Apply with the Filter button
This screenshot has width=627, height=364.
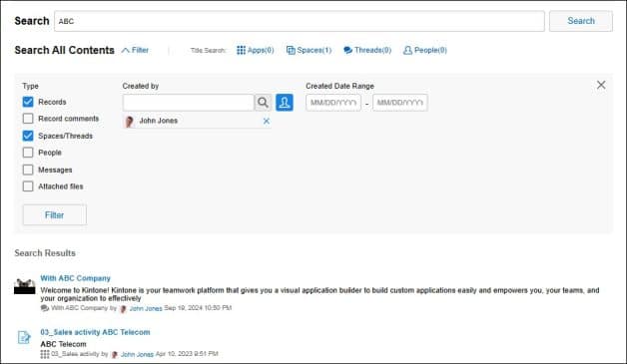54,215
